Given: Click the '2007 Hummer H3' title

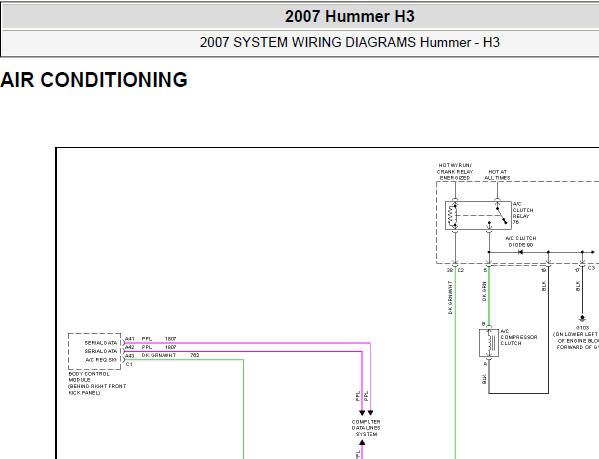Looking at the screenshot, I should click(350, 16).
